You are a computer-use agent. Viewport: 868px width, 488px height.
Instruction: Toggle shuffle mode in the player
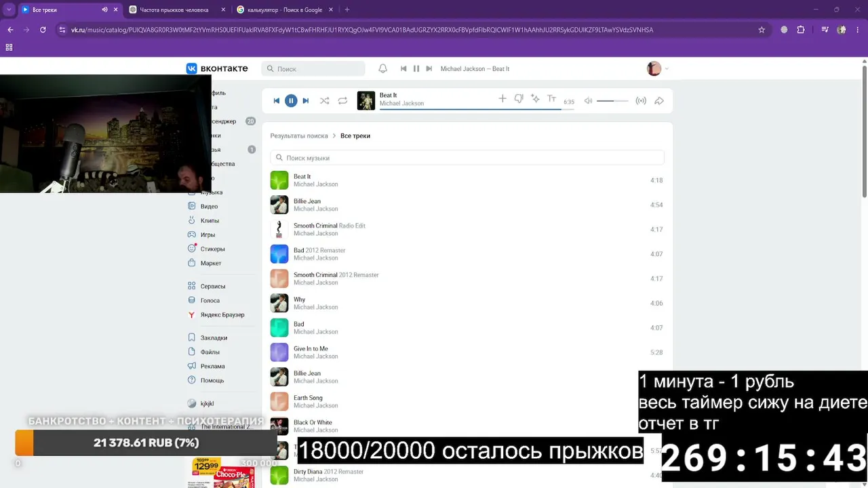325,101
